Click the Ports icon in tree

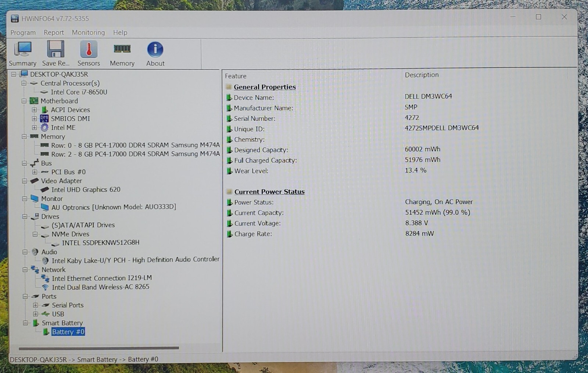click(x=35, y=296)
